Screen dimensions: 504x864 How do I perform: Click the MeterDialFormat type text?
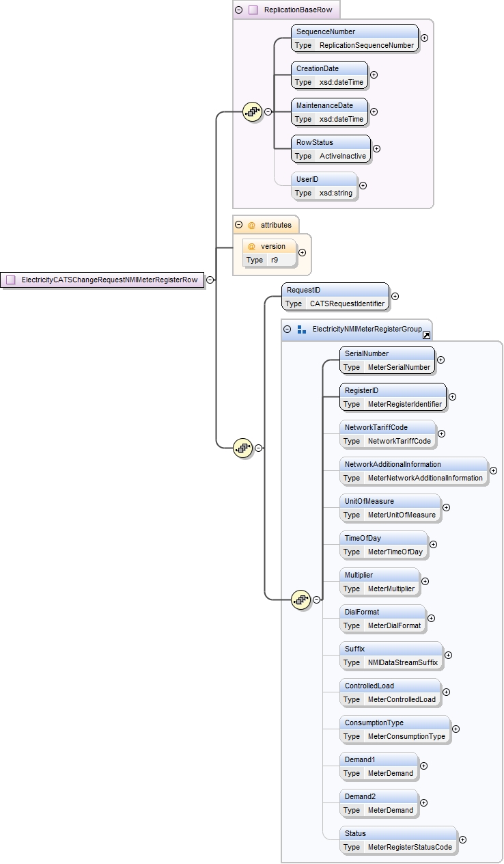pyautogui.click(x=394, y=625)
